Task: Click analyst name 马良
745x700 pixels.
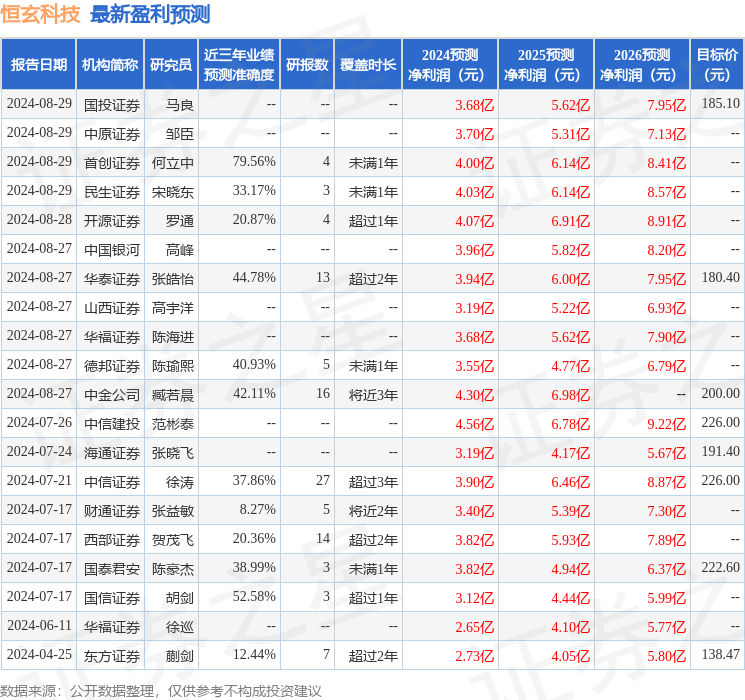Action: click(180, 105)
